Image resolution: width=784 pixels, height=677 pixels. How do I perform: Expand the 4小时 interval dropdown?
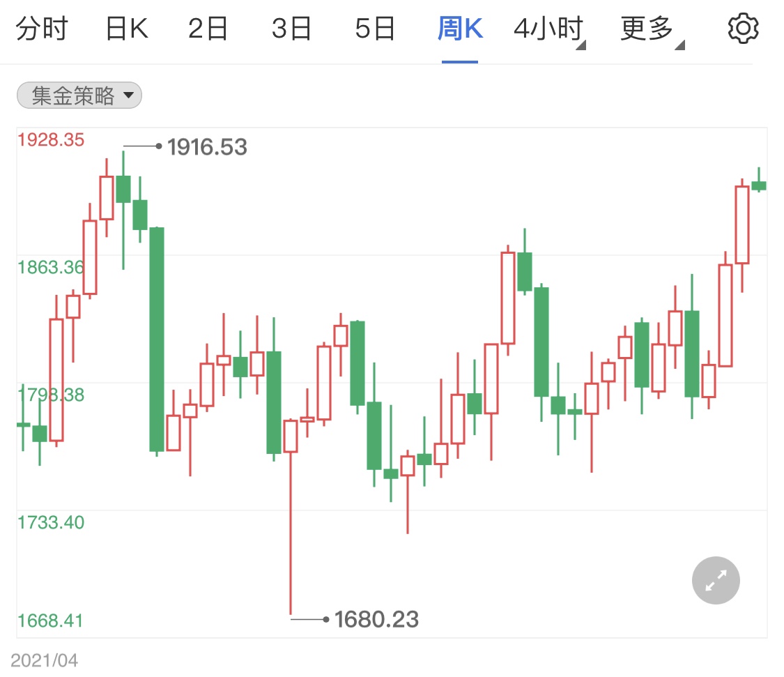pos(549,29)
